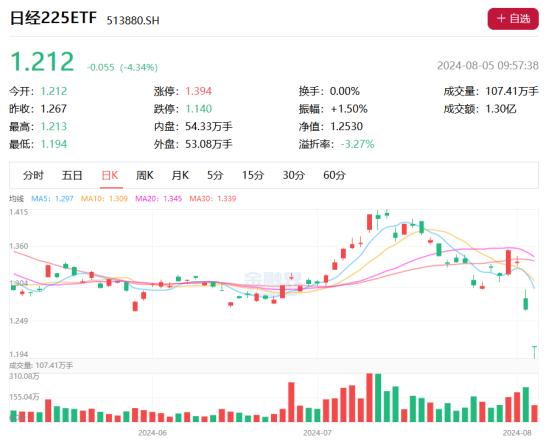Click 成交量 value 107.41万手 in header
554x448 pixels.
click(512, 91)
